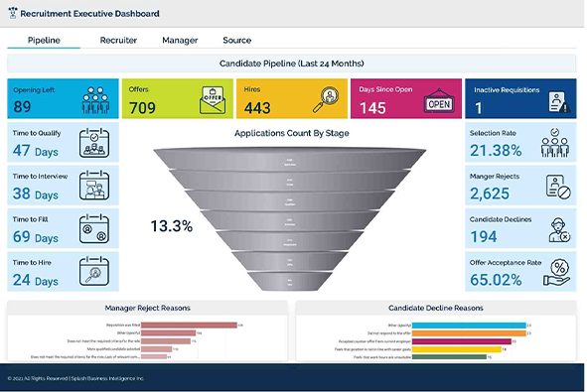This screenshot has width=587, height=392.
Task: Click the Does not meet required criteria for the role bar
Action: (166, 341)
